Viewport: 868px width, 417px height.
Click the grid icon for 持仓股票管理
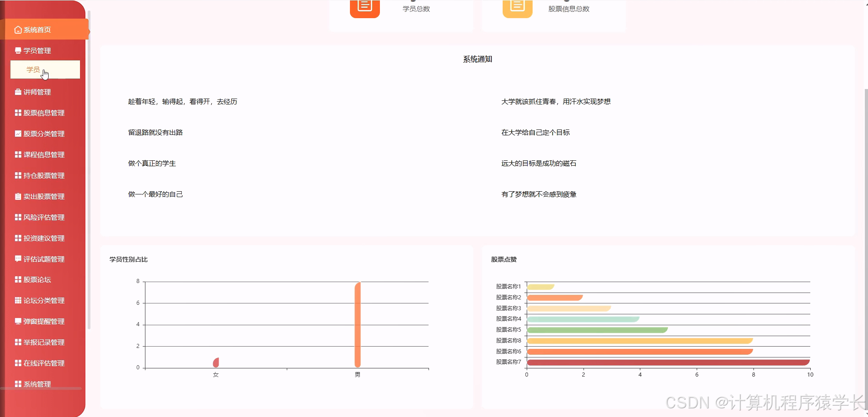[x=18, y=175]
